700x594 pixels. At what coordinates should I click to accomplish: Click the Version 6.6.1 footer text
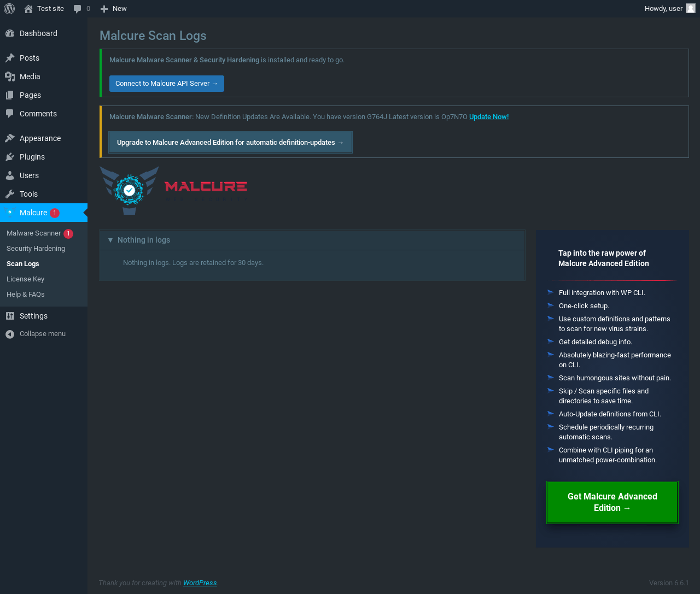pos(669,583)
